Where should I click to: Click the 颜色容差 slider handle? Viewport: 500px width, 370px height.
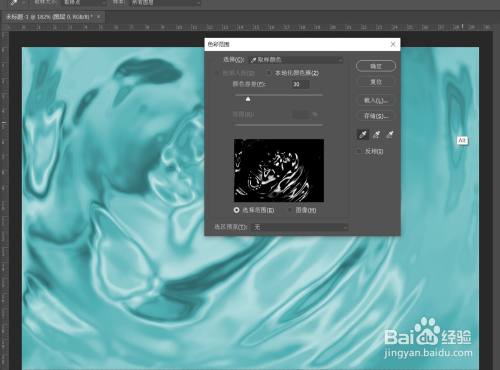248,99
